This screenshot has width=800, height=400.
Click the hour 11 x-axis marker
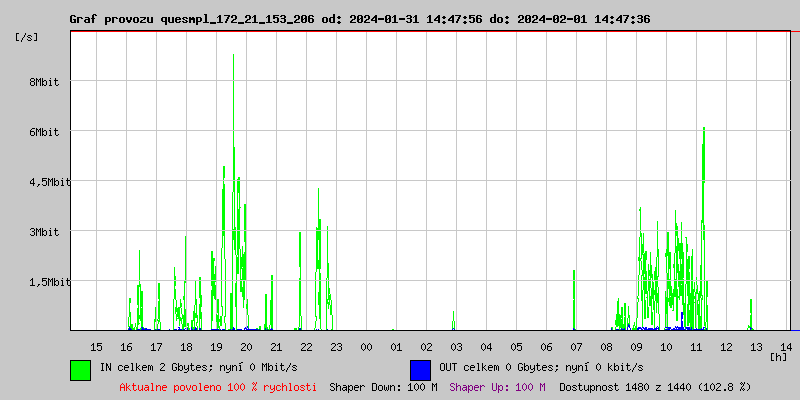696,346
